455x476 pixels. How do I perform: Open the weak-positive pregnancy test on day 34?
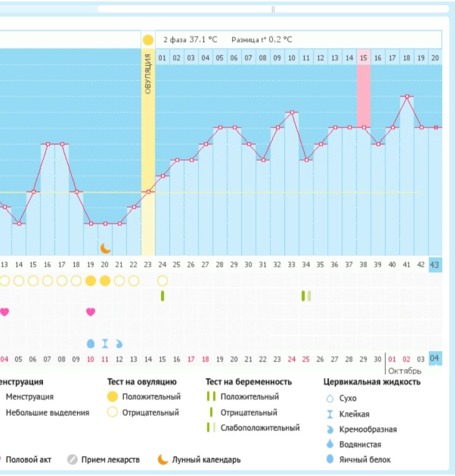click(306, 296)
